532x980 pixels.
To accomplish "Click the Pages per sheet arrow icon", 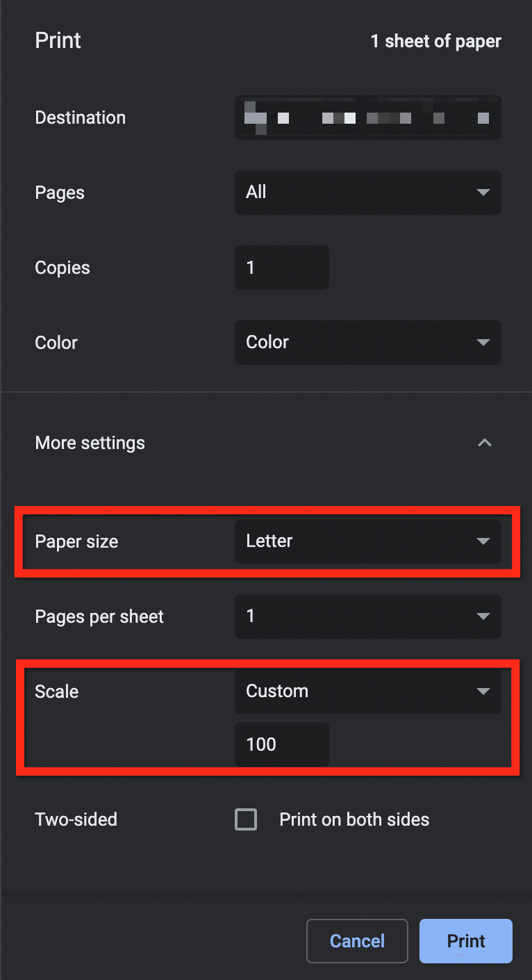I will [483, 616].
